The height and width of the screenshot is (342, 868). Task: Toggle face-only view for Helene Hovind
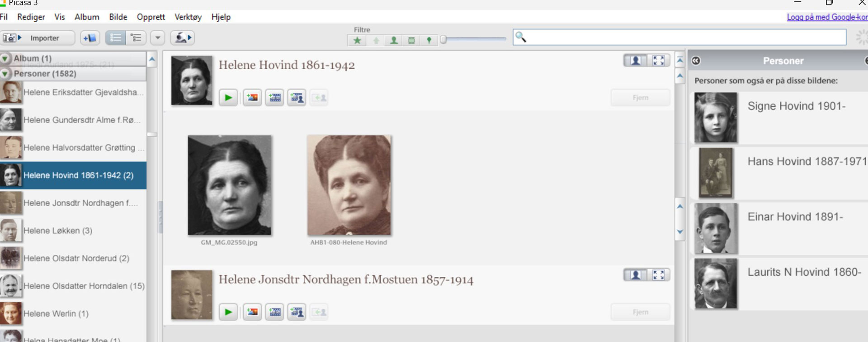click(635, 61)
